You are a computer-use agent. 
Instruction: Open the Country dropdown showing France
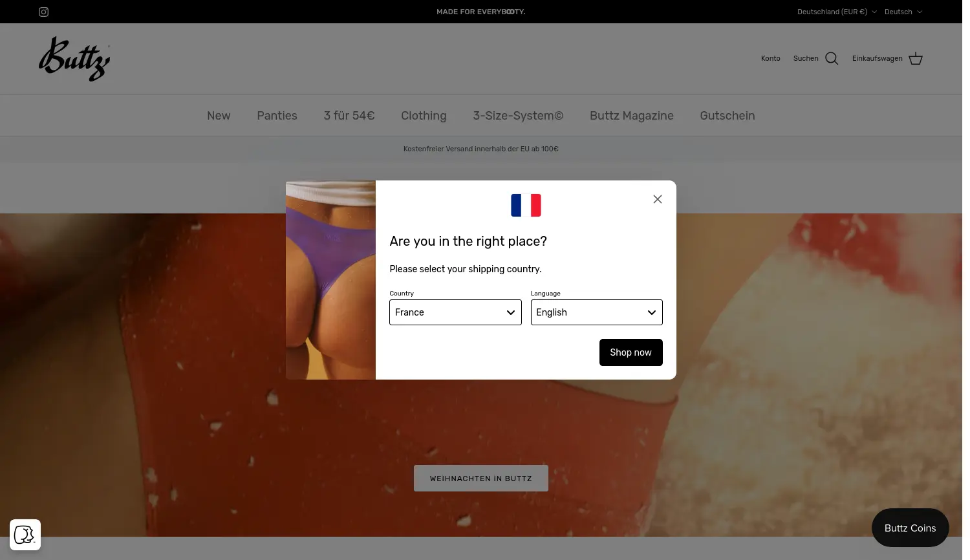click(x=455, y=312)
